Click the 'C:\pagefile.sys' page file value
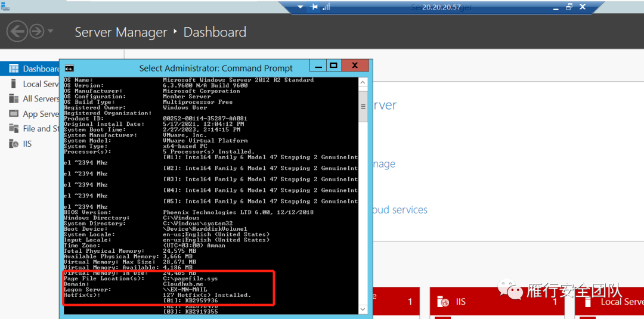The height and width of the screenshot is (319, 644). point(190,278)
